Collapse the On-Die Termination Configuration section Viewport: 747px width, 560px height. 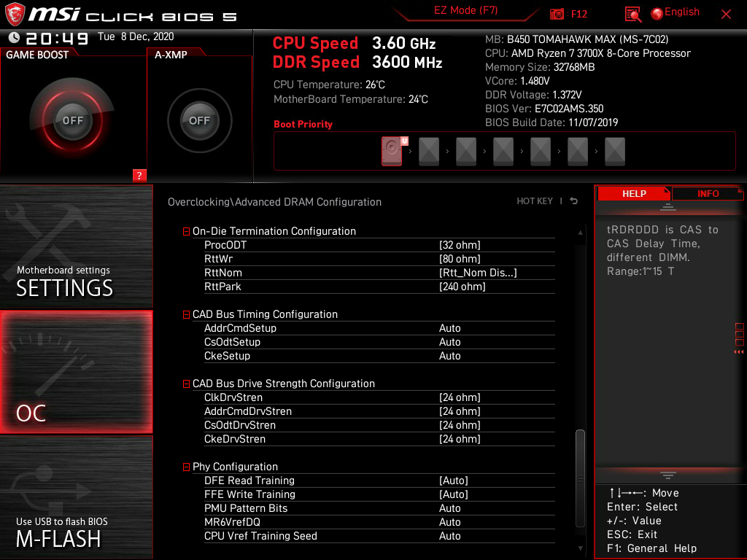click(x=186, y=230)
